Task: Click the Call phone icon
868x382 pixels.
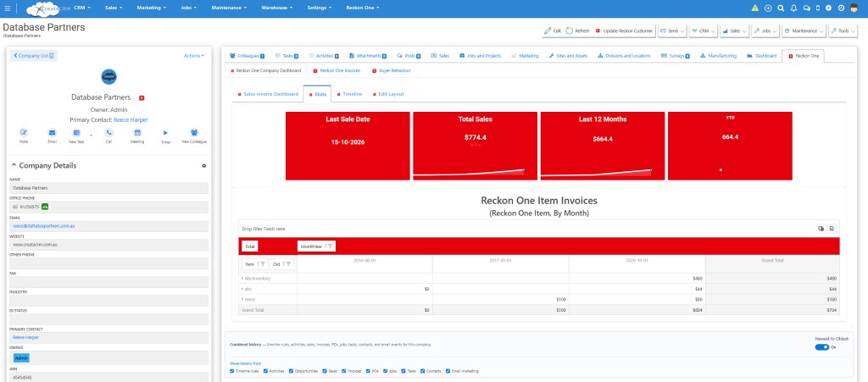Action: 109,133
